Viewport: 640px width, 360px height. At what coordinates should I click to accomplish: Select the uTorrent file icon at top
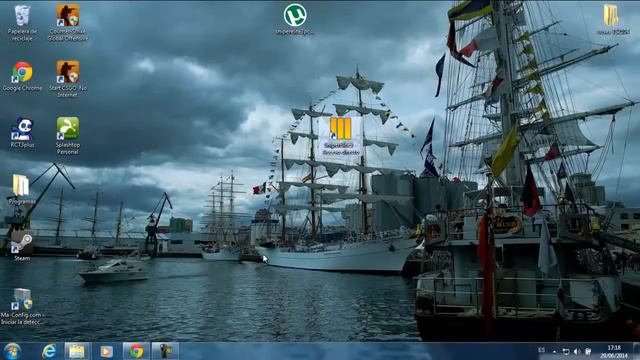click(x=295, y=20)
